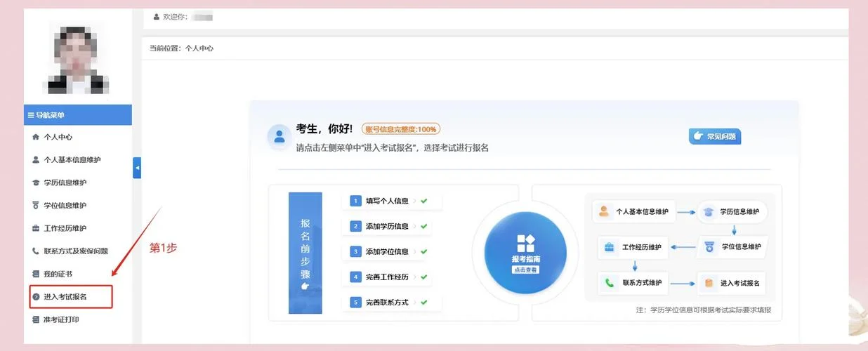Click the 学历信息维护 flow box

pyautogui.click(x=732, y=211)
